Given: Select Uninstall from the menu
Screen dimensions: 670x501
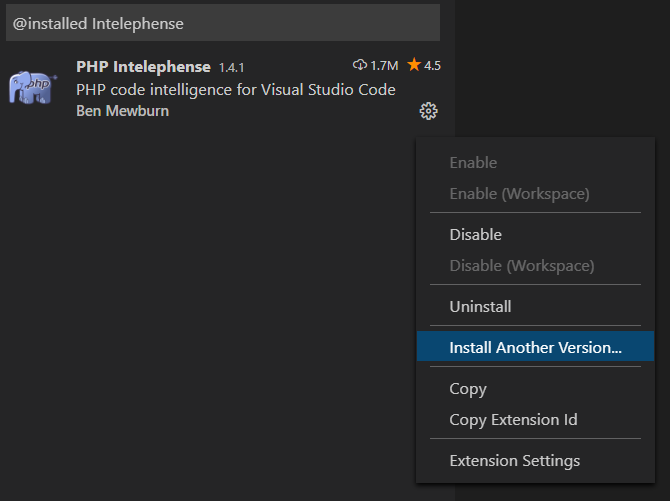Looking at the screenshot, I should click(x=535, y=306).
